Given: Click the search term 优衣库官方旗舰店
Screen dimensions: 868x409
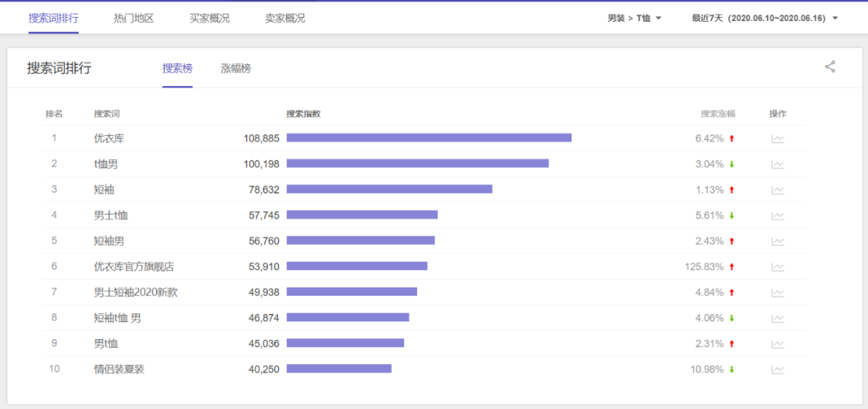Looking at the screenshot, I should point(133,267).
